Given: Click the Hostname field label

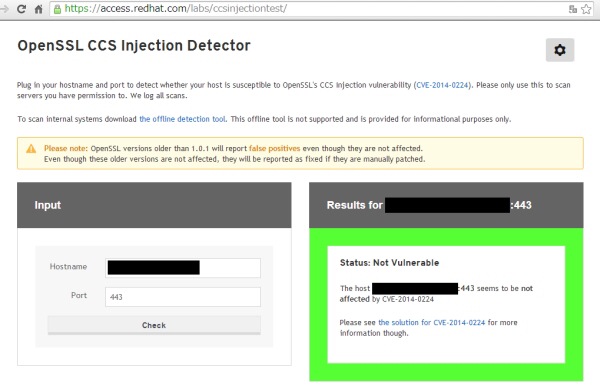Looking at the screenshot, I should (x=68, y=267).
